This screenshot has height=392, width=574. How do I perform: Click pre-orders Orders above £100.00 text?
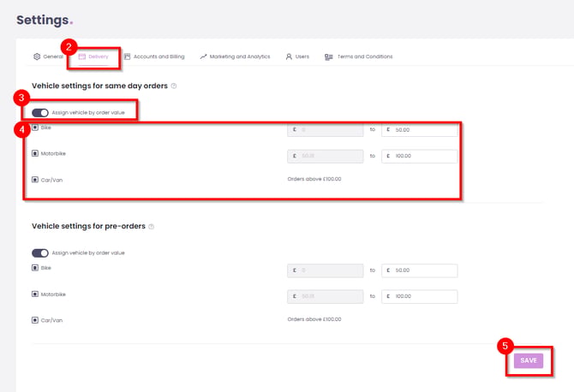[x=314, y=319]
